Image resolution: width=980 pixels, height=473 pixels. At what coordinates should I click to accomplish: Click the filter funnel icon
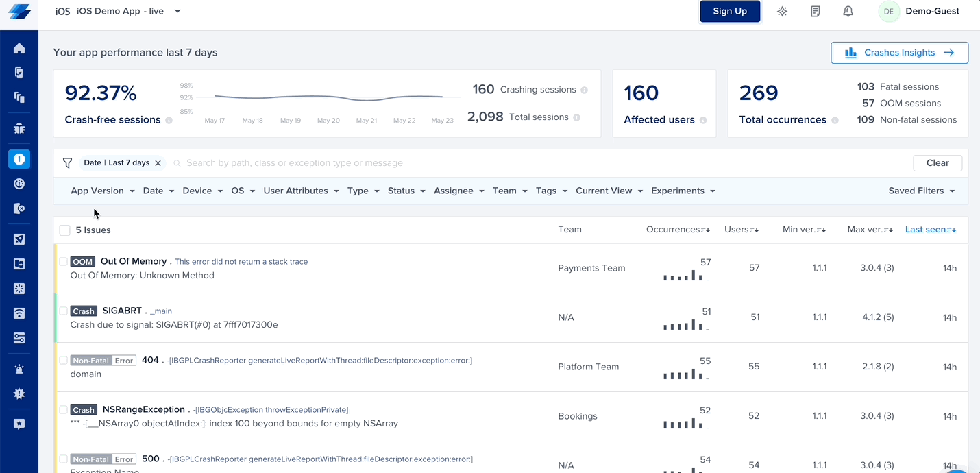pos(67,163)
